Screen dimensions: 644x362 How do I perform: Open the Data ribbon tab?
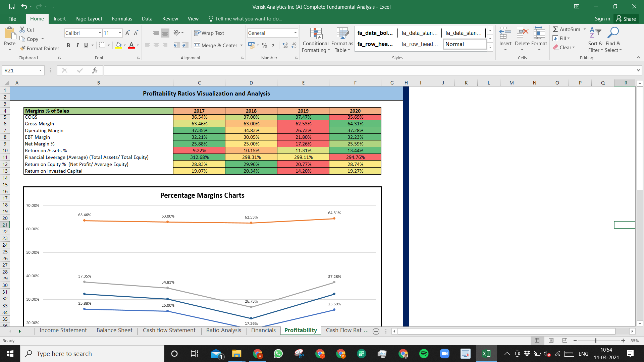[x=147, y=19]
